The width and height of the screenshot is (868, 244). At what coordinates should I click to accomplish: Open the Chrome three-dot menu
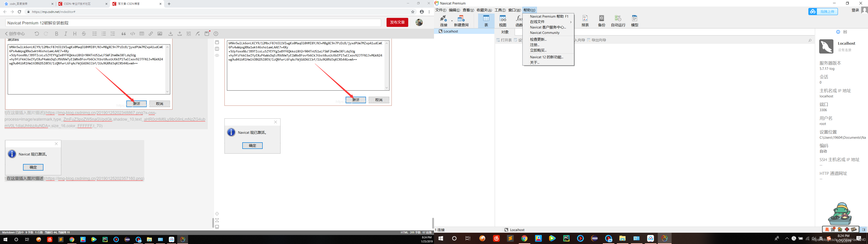[429, 12]
